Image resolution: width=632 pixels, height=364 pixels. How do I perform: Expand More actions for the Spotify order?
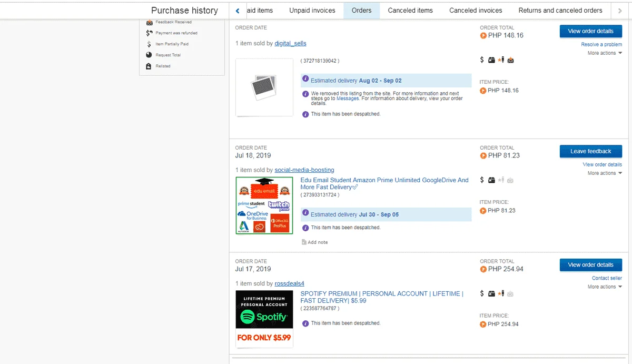click(x=605, y=287)
